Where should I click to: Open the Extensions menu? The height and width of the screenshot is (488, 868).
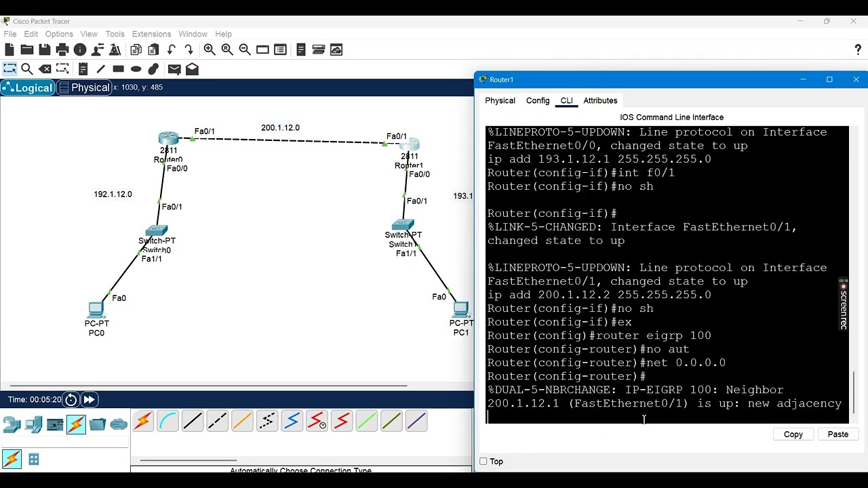pyautogui.click(x=151, y=34)
